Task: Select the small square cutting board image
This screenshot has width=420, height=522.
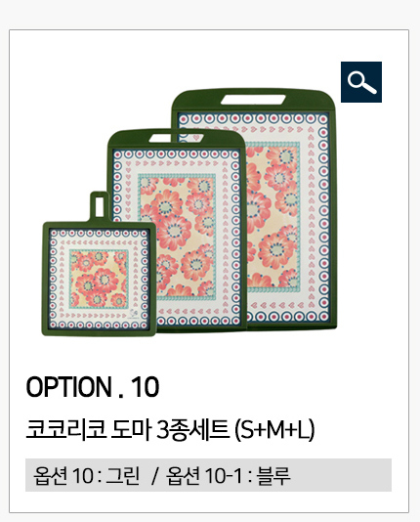Action: coord(99,264)
